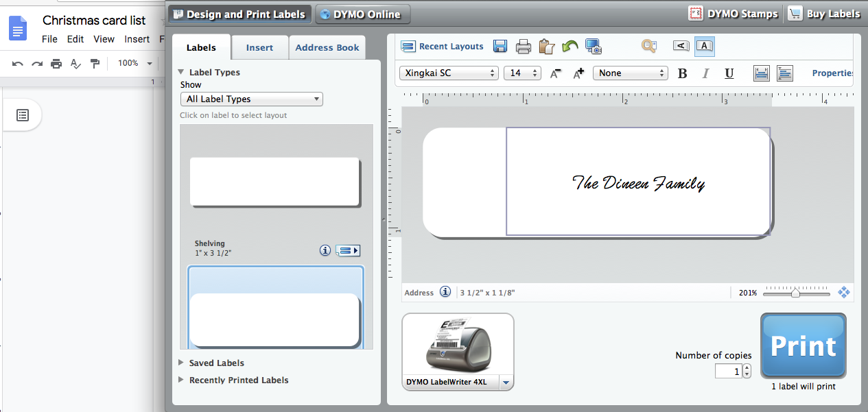The height and width of the screenshot is (412, 868).
Task: Paste using the clipboard icon
Action: click(546, 47)
